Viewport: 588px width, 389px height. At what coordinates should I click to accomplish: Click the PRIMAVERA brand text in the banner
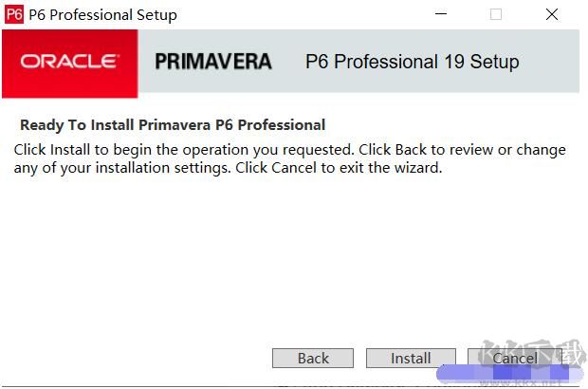[212, 62]
